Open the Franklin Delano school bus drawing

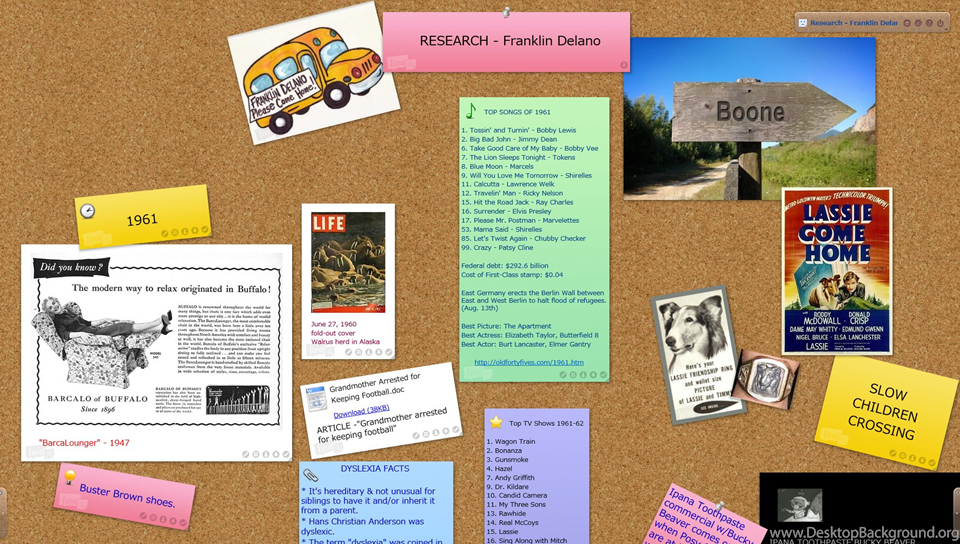pos(313,72)
